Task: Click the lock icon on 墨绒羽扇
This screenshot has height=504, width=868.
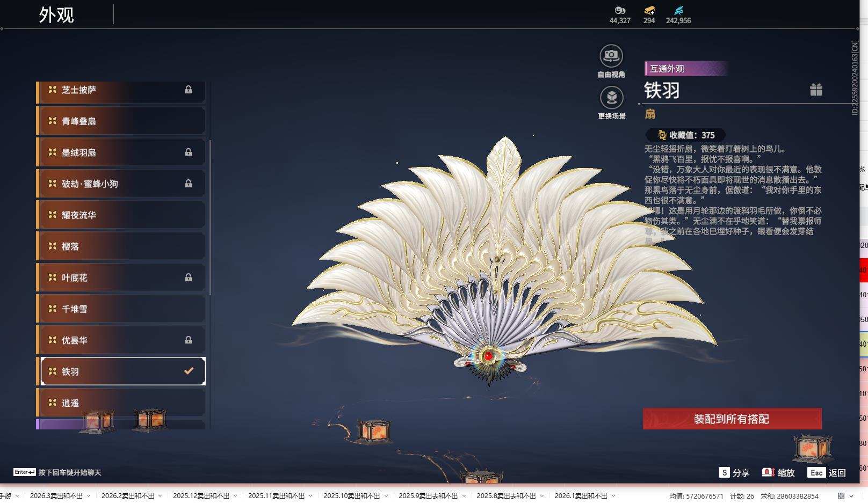Action: tap(189, 152)
